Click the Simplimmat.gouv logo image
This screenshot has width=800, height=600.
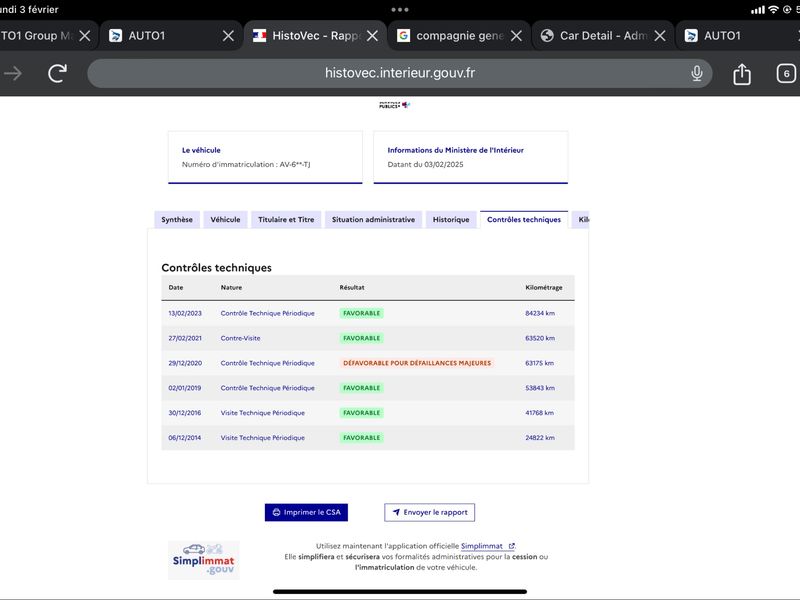(x=204, y=560)
